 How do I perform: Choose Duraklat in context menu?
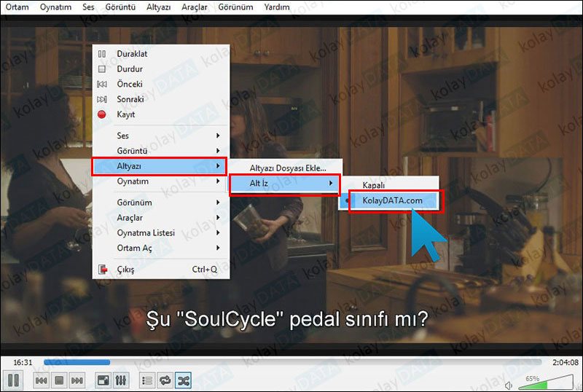tap(160, 54)
